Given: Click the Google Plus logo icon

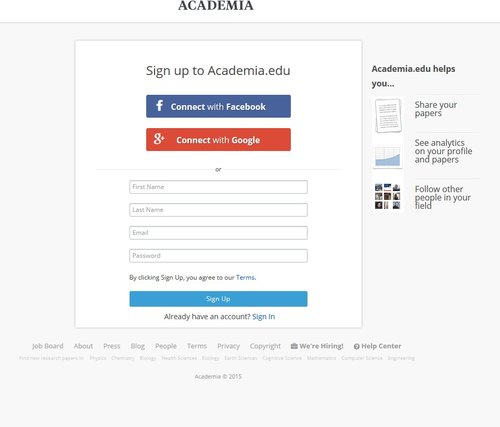Looking at the screenshot, I should point(159,139).
